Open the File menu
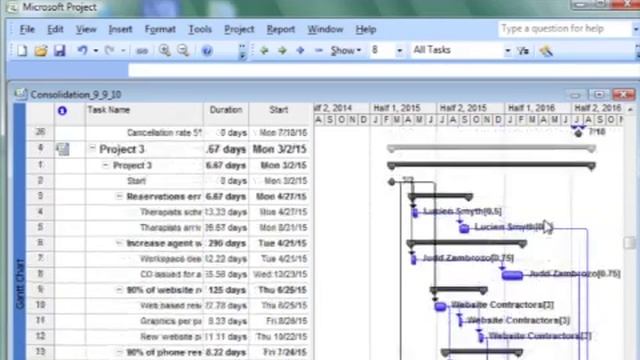 [27, 29]
